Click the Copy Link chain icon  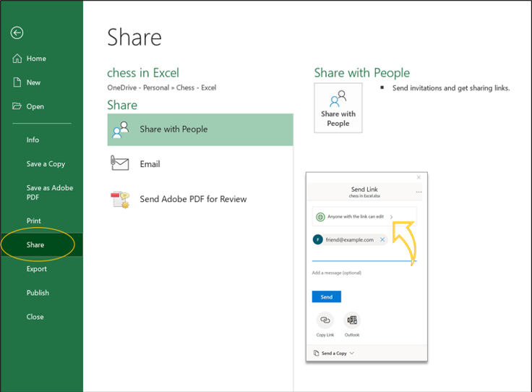click(x=325, y=320)
